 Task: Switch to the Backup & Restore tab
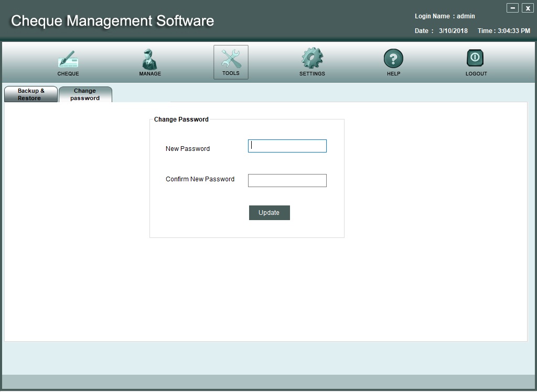[31, 94]
